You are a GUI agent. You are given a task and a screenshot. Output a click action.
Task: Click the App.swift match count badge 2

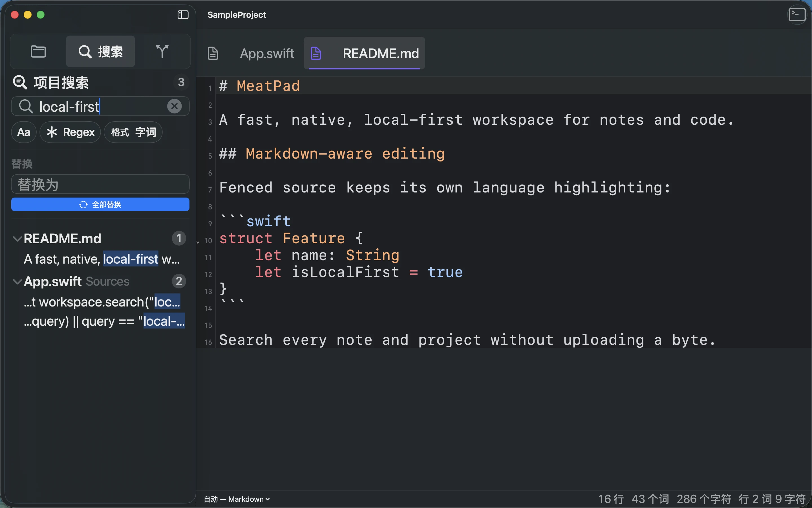(x=179, y=281)
